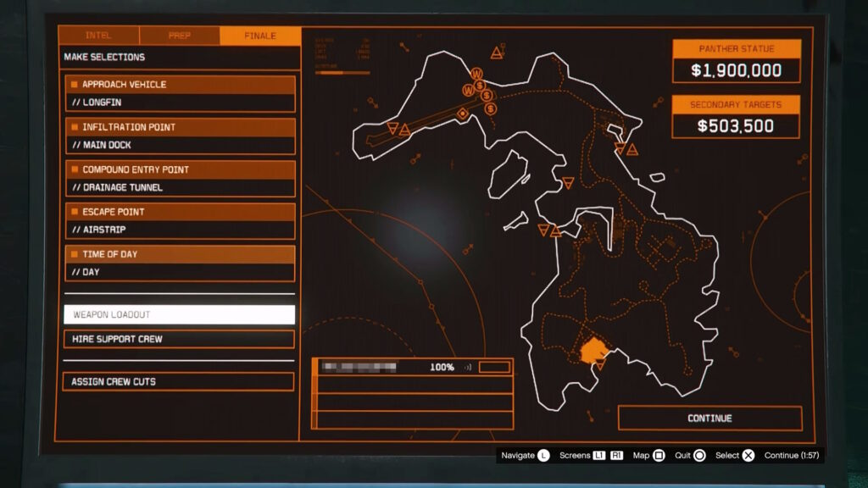Click the highlighted compound on the map
The image size is (868, 488).
(x=593, y=350)
